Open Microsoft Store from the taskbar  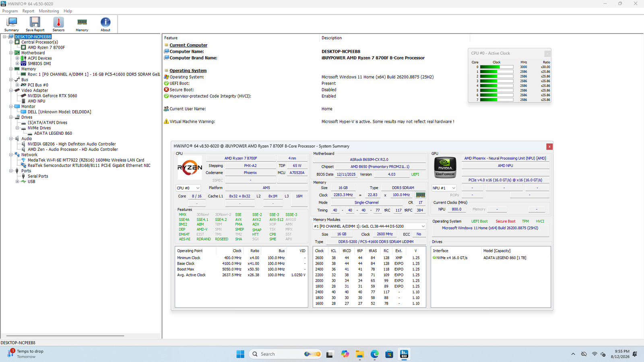pos(389,354)
